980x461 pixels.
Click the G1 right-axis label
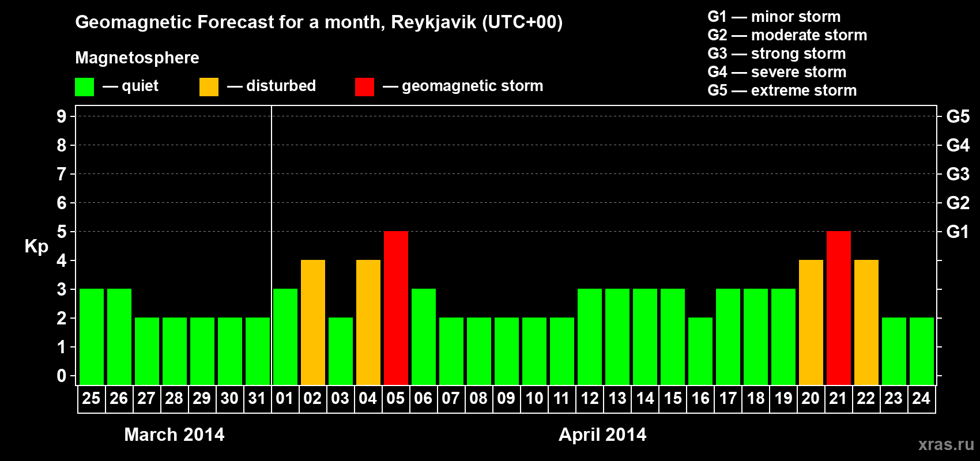tap(958, 232)
